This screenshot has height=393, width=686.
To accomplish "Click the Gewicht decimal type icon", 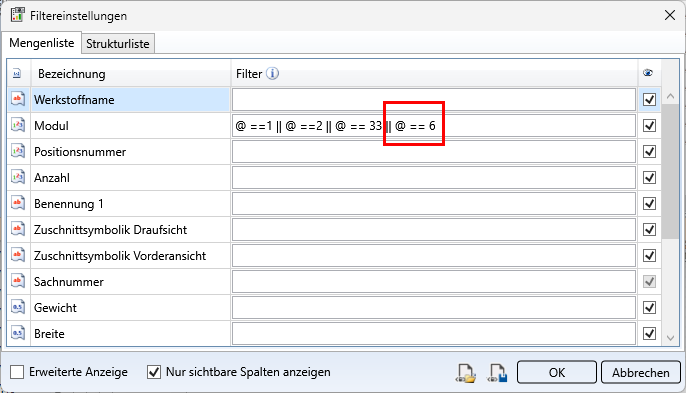I will pos(18,308).
